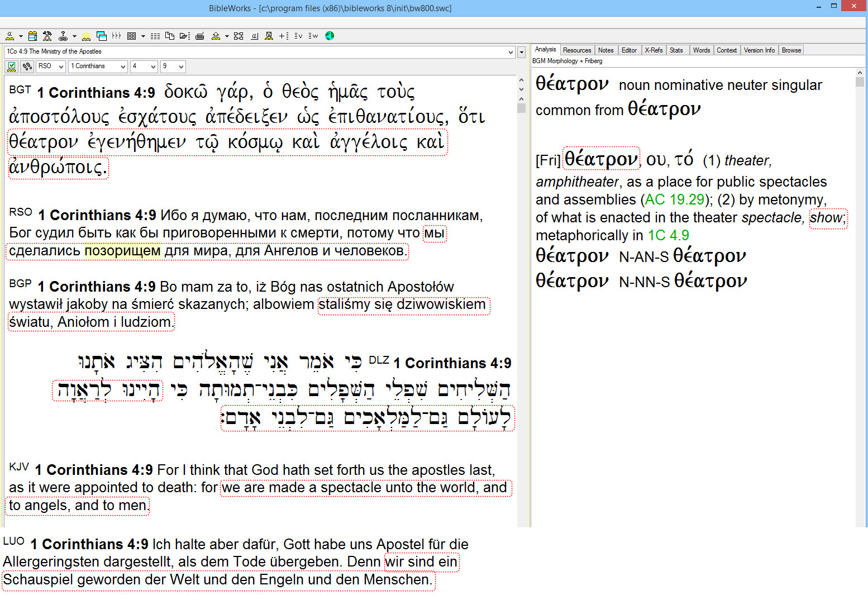
Task: Switch to the X-Refs tab
Action: (654, 50)
